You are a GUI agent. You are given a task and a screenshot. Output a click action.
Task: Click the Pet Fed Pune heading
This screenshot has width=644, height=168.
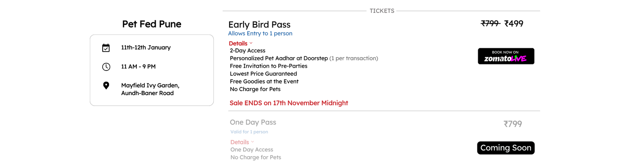(152, 24)
